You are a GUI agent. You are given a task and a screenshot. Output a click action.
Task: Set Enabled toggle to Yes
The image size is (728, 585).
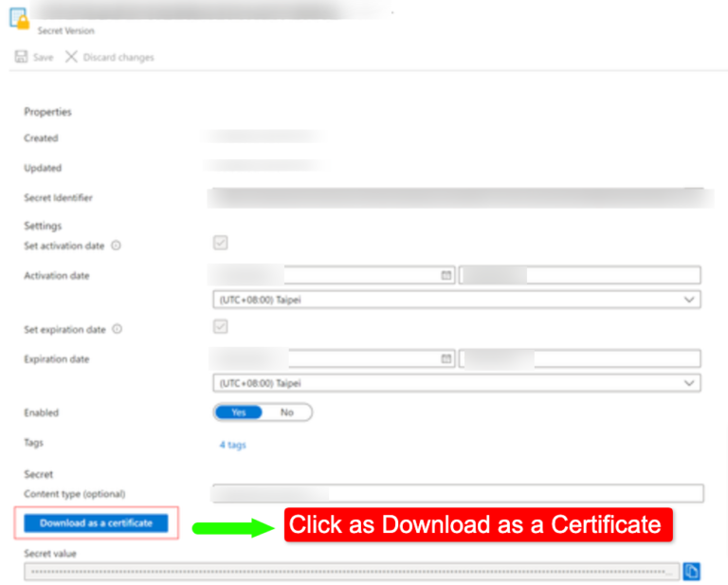point(239,412)
